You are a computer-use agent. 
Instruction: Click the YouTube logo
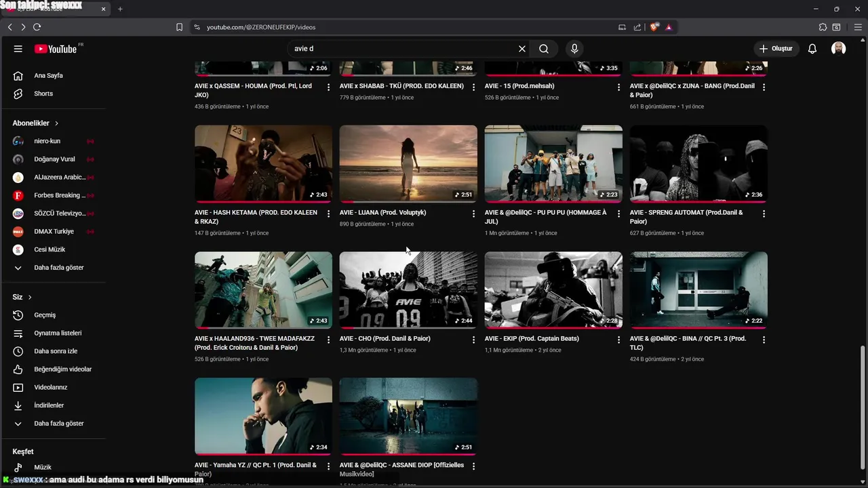click(56, 49)
